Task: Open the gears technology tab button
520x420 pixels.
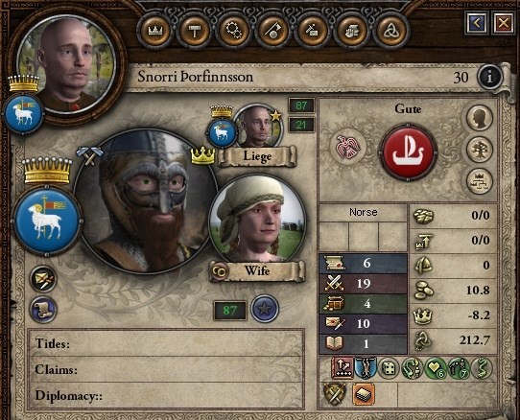Action: coord(234,31)
